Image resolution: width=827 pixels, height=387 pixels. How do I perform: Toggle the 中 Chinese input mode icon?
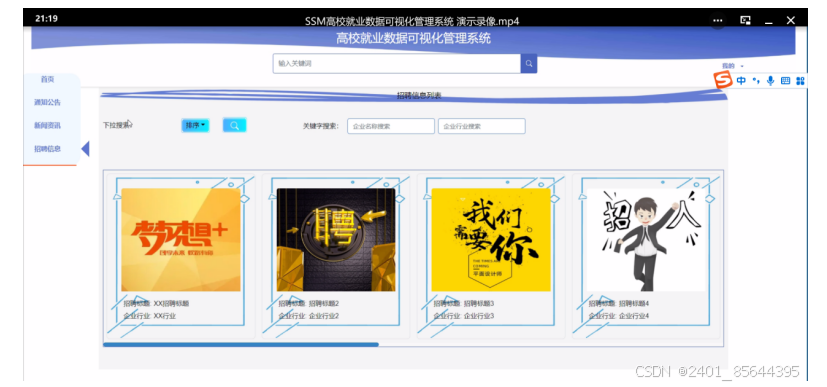click(x=742, y=81)
